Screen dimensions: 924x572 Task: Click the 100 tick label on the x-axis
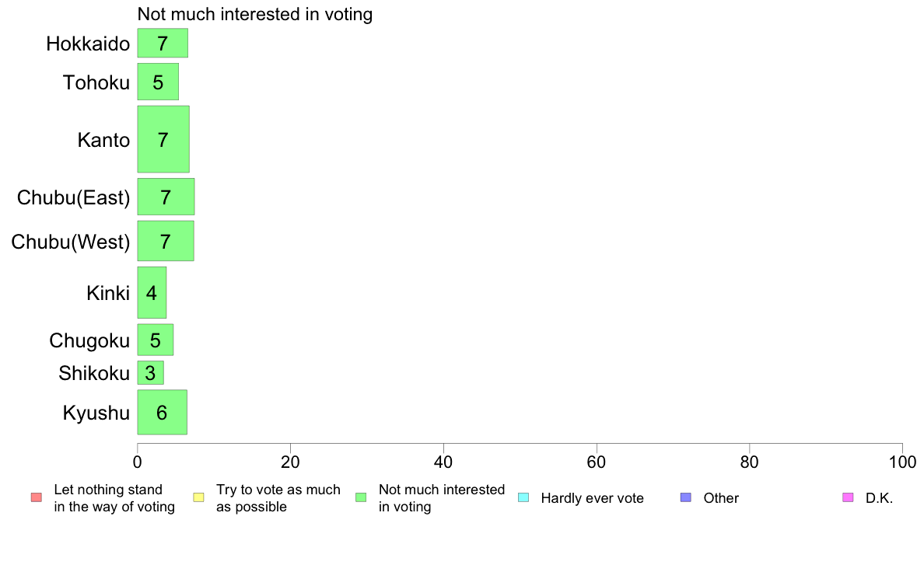pyautogui.click(x=902, y=462)
